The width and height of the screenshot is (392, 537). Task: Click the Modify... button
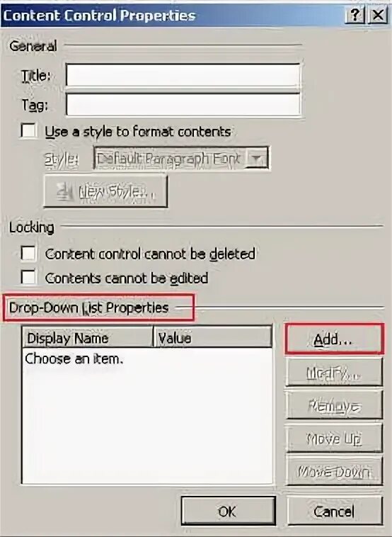tap(334, 372)
